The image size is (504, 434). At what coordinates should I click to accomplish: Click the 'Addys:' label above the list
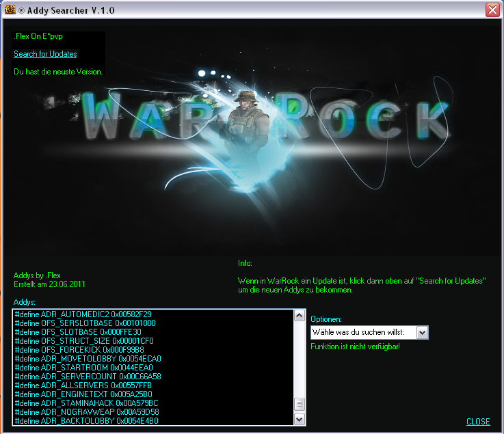(x=25, y=302)
